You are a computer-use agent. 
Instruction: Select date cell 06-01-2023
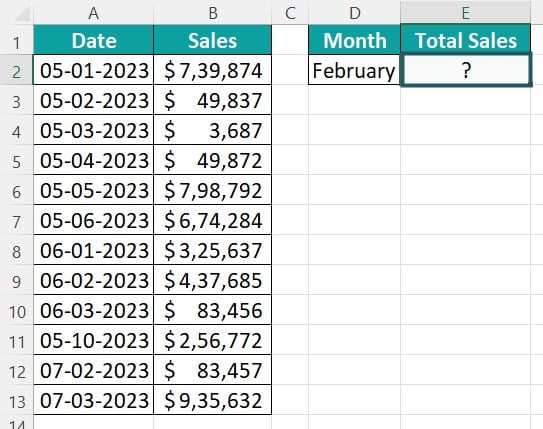tap(94, 250)
